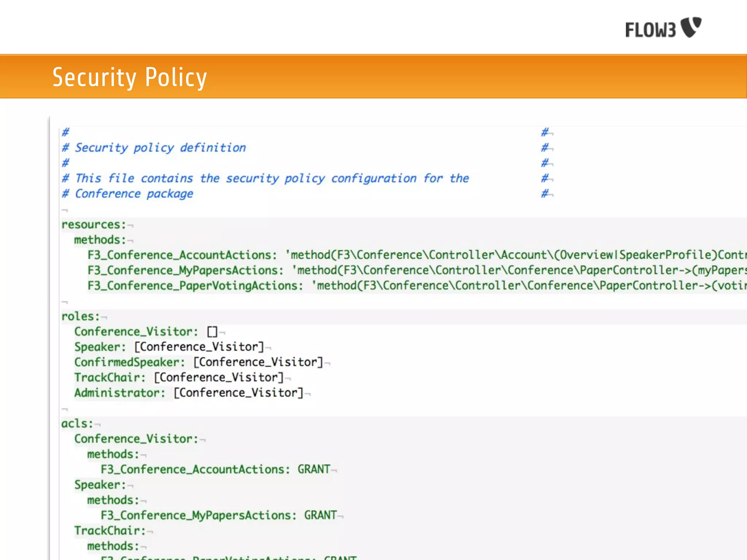This screenshot has width=747, height=560.
Task: Click 'F3_Conference_AccountActions: GRANT' line
Action: pos(215,470)
